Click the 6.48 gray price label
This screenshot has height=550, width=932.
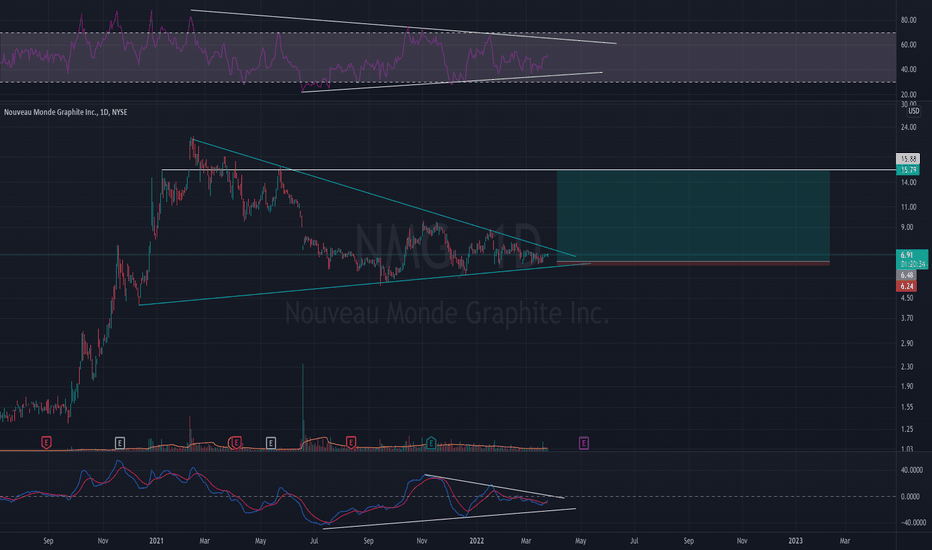point(907,275)
